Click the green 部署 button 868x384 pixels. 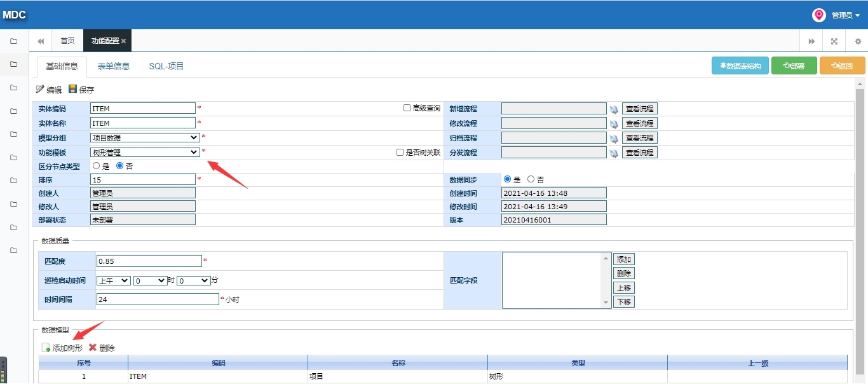(794, 65)
